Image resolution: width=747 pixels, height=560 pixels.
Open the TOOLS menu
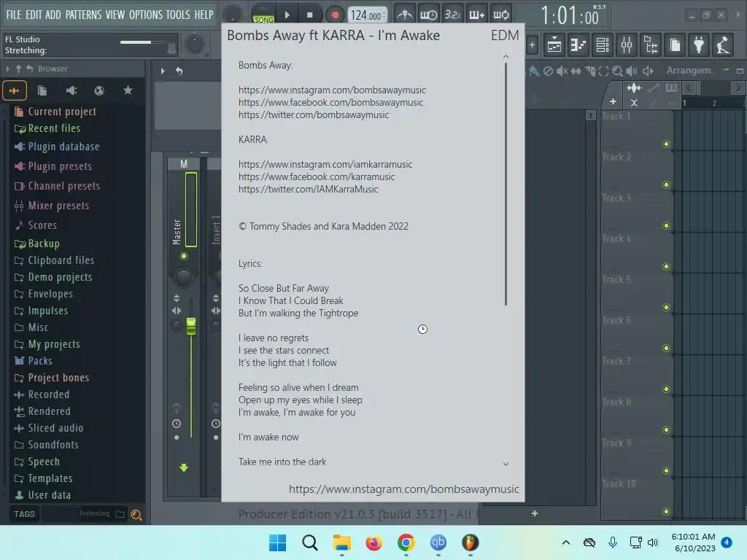(x=178, y=15)
